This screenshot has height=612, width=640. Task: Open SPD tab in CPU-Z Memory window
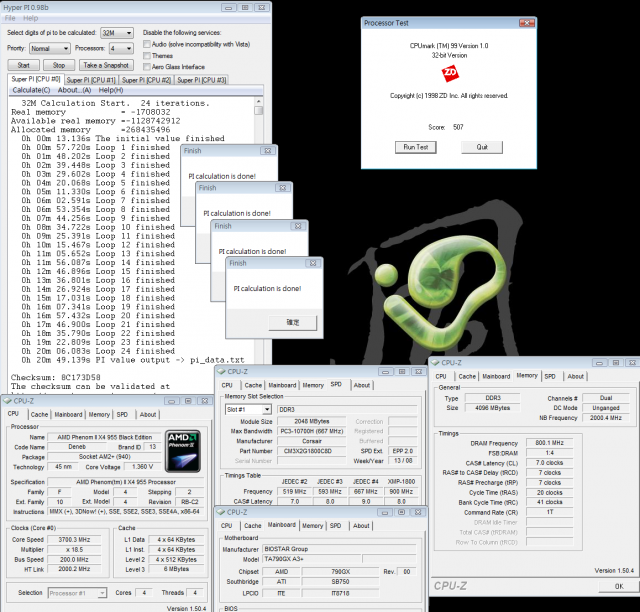click(x=550, y=376)
